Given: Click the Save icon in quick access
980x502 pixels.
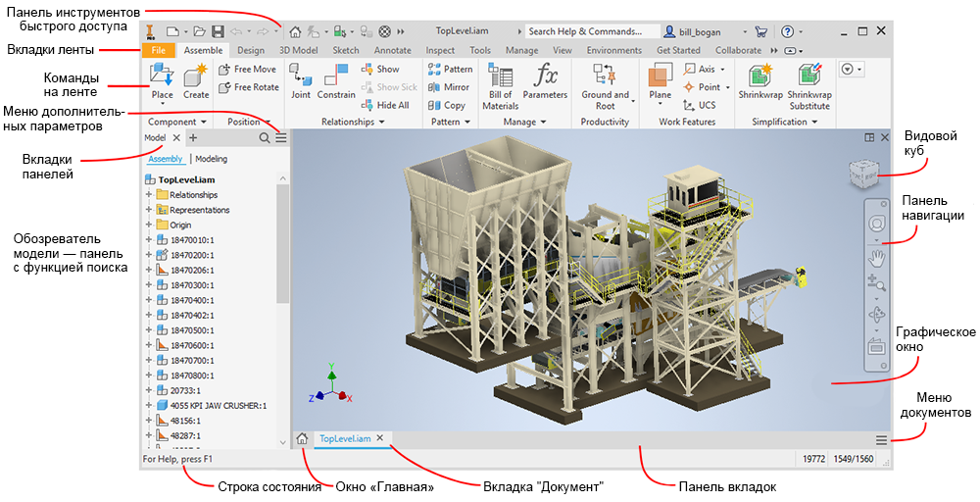Looking at the screenshot, I should pos(219,31).
